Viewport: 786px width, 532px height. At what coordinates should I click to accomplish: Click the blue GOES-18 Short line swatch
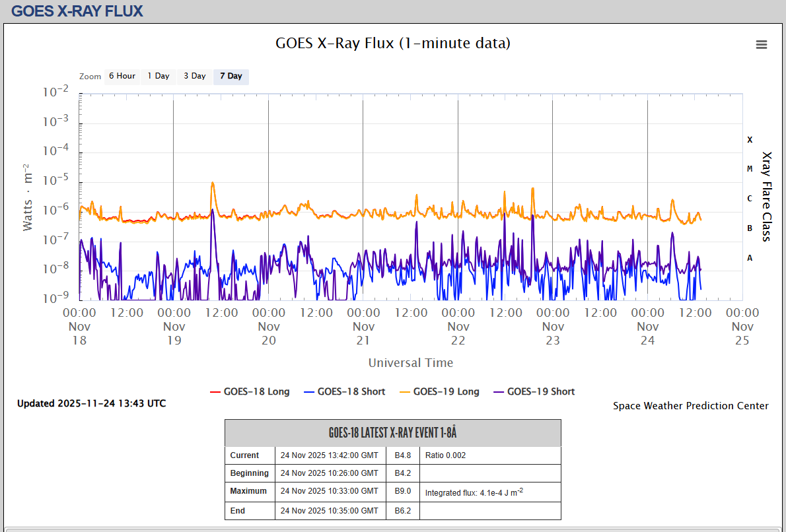click(x=308, y=392)
